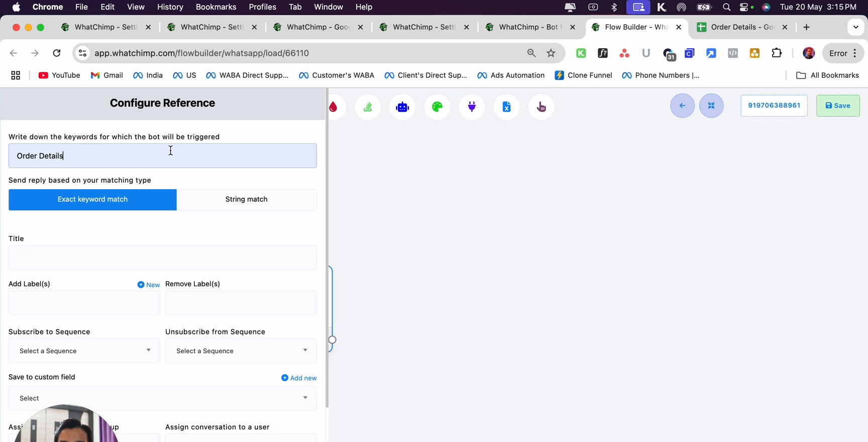Save the flow

(x=838, y=105)
